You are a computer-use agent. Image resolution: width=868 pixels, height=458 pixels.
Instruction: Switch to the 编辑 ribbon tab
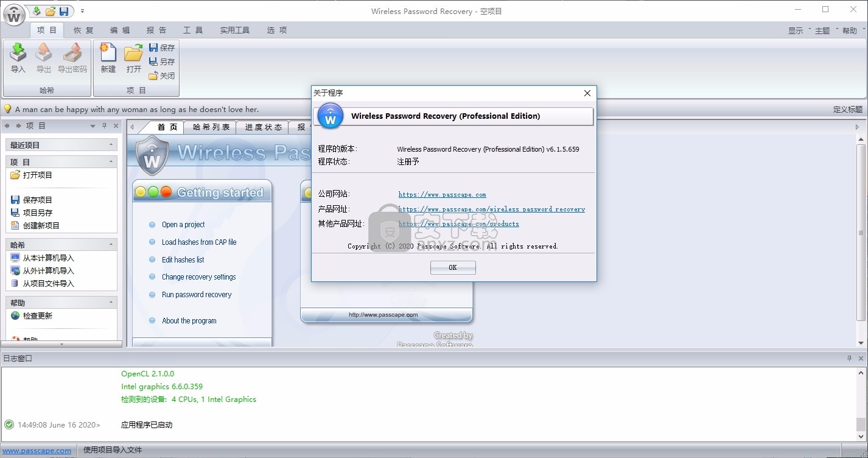[x=120, y=30]
